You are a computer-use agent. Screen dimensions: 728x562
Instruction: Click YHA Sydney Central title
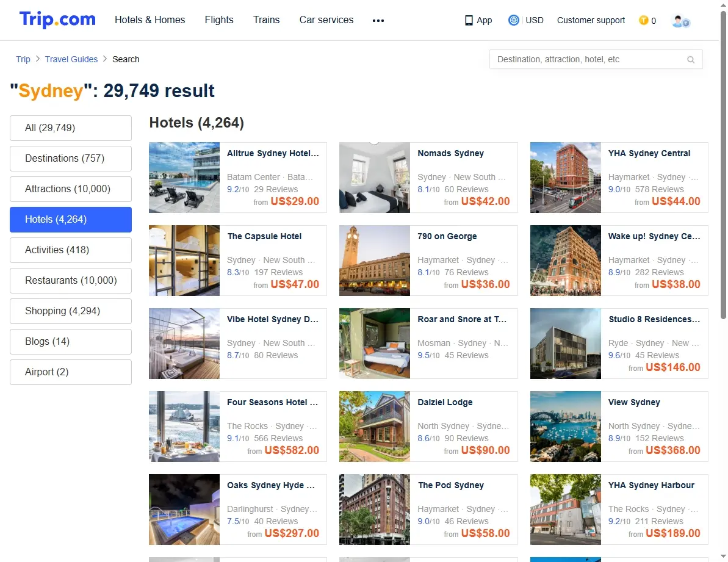(649, 153)
